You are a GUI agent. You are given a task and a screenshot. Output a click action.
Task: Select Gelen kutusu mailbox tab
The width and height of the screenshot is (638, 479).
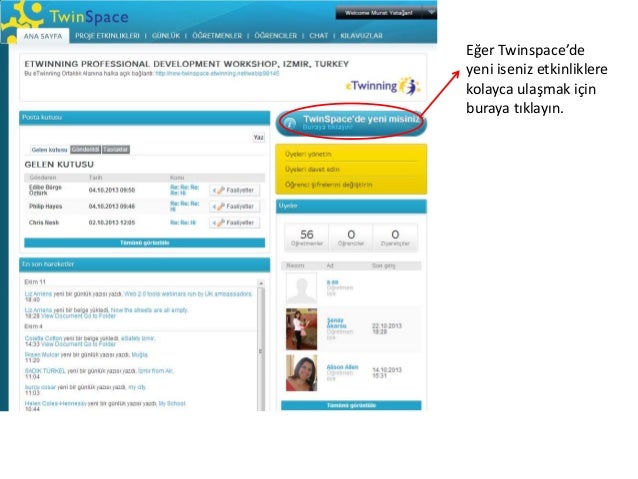[x=49, y=150]
